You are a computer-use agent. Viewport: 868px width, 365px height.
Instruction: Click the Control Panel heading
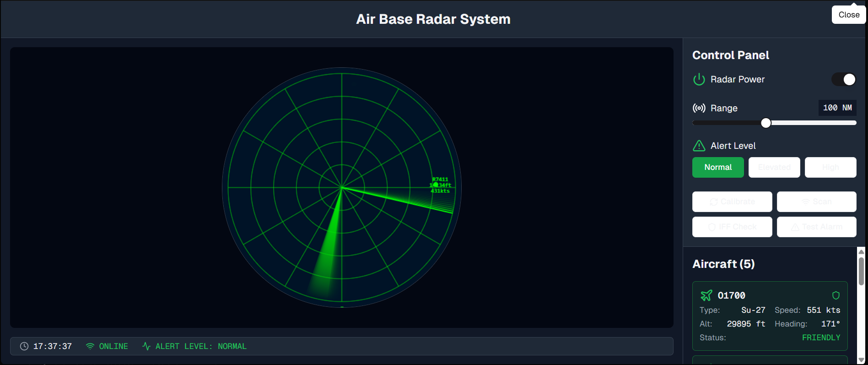[731, 55]
